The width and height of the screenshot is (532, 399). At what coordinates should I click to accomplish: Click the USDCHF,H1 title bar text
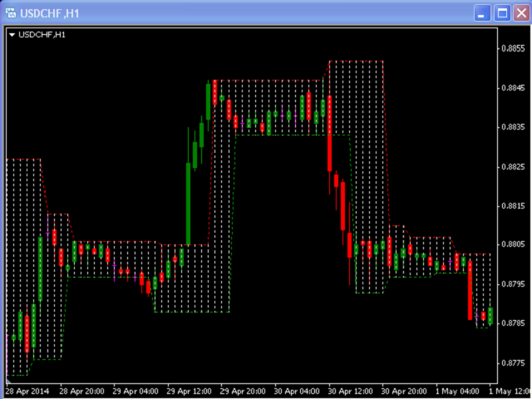(x=50, y=13)
